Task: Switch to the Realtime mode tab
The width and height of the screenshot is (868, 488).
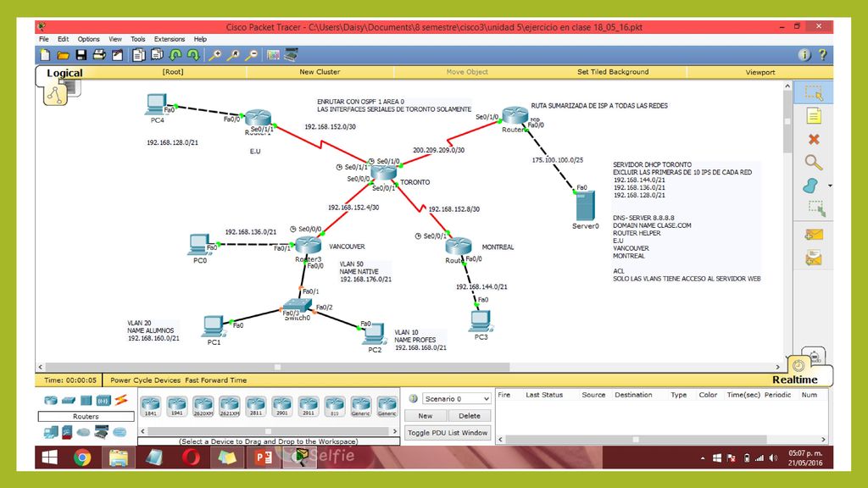Action: [x=795, y=380]
